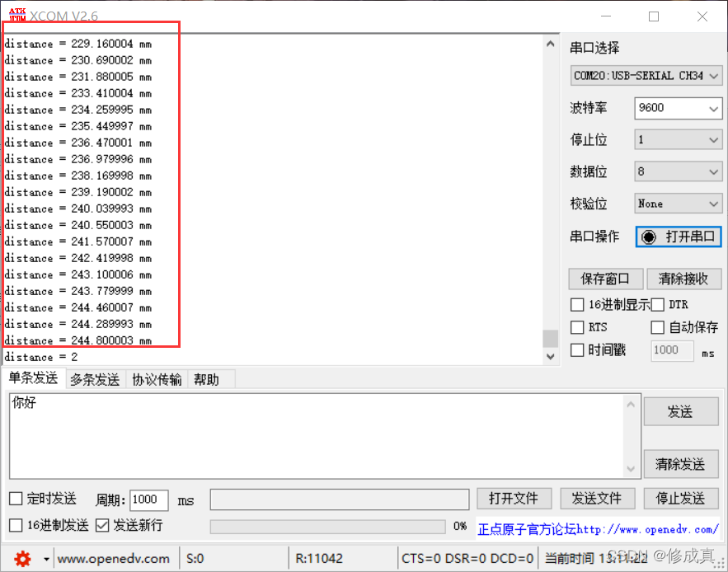The width and height of the screenshot is (728, 572).
Task: Click the 发送 button
Action: coord(681,411)
